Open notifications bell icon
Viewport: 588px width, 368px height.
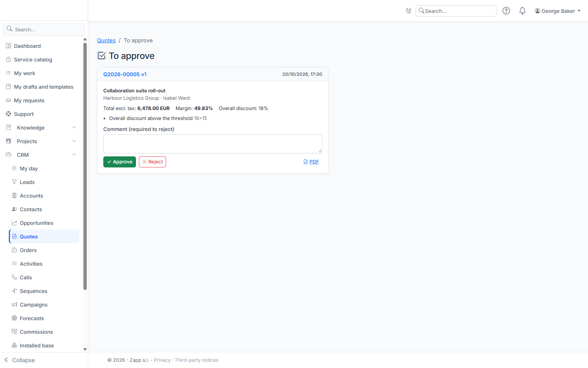[x=522, y=11]
